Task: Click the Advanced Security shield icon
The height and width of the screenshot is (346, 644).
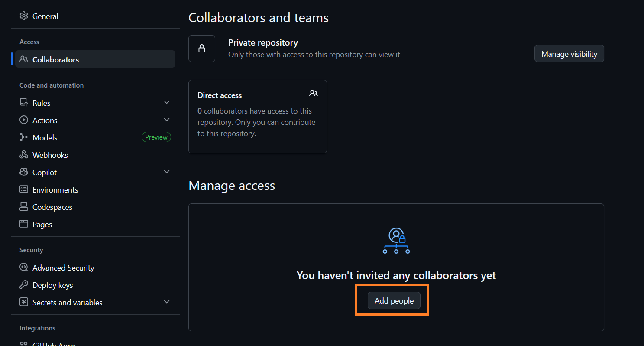Action: 24,268
